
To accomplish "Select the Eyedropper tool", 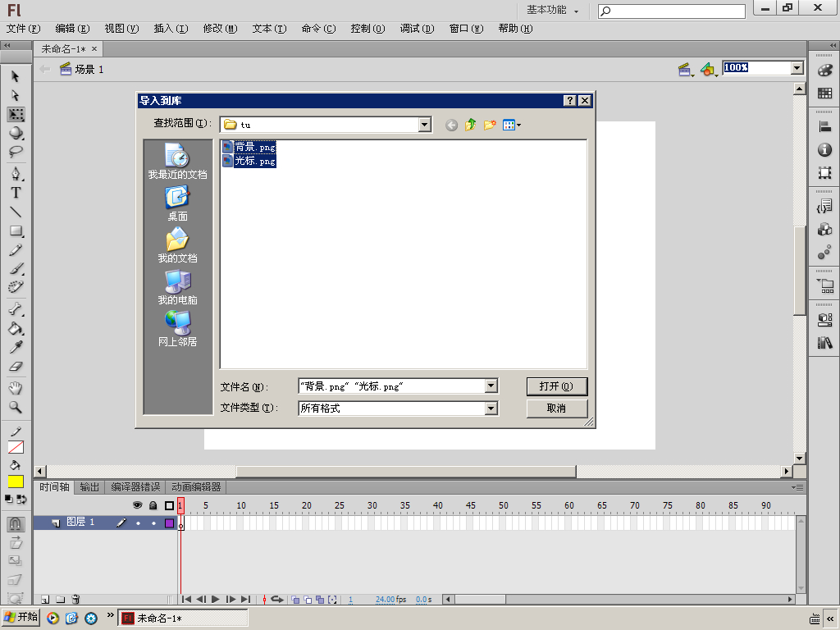I will pyautogui.click(x=16, y=347).
